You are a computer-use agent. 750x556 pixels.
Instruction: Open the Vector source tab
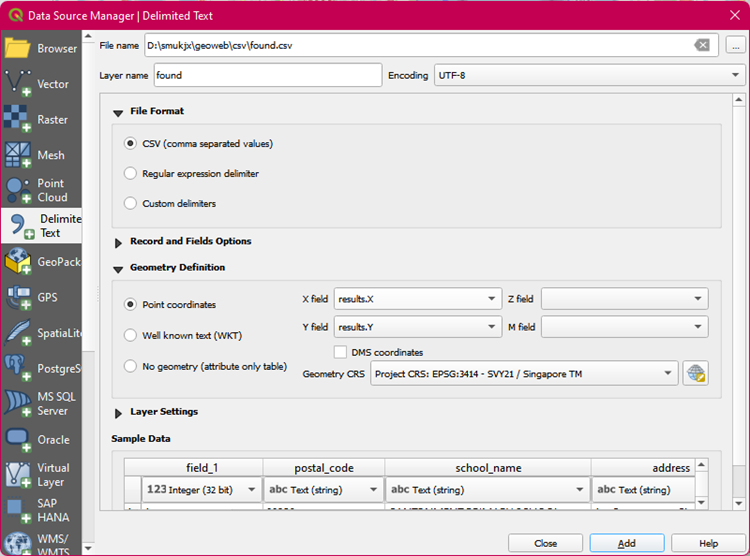18,84
